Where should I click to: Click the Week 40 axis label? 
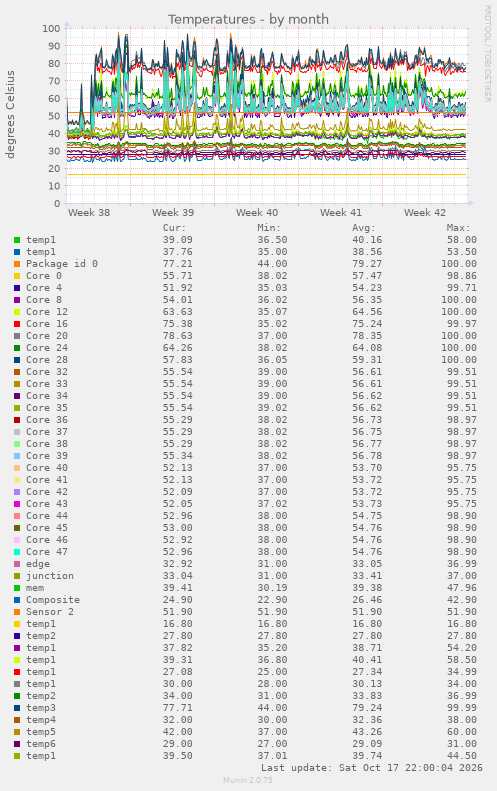click(x=257, y=212)
